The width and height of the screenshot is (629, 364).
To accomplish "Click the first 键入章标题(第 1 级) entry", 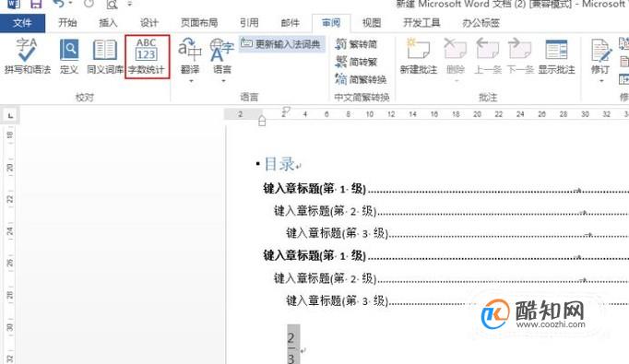I will [314, 188].
